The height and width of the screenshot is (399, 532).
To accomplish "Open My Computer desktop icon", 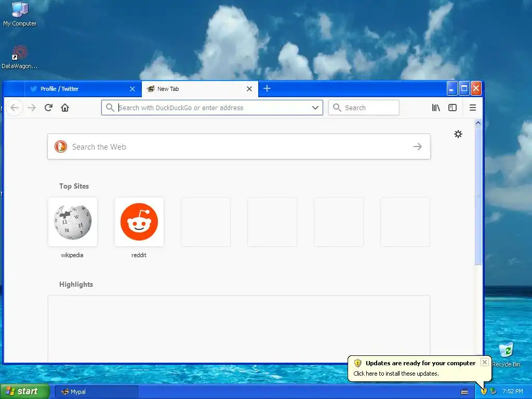I will click(20, 14).
